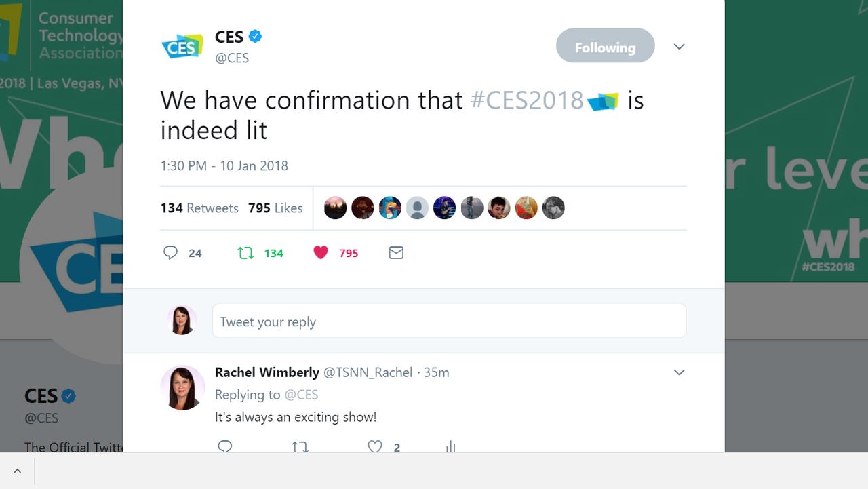This screenshot has height=489, width=868.
Task: Retweet the CES tweet
Action: pyautogui.click(x=245, y=252)
